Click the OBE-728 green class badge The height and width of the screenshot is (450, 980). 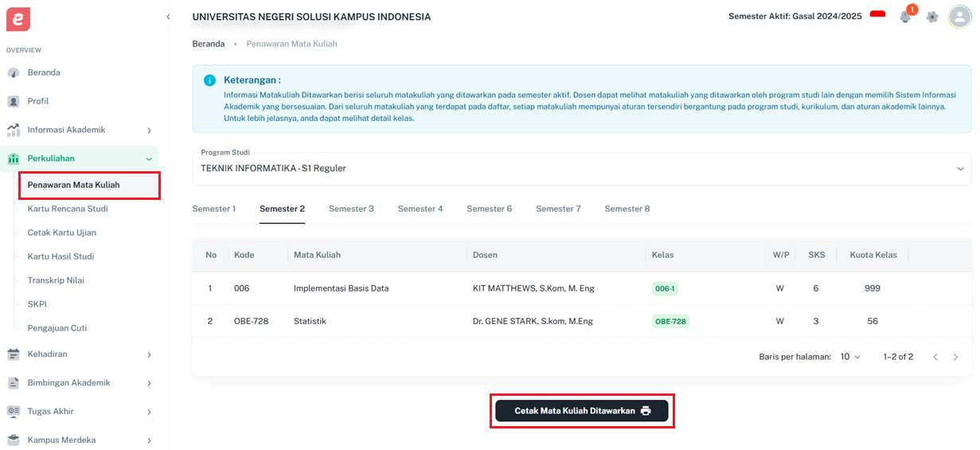pos(670,321)
